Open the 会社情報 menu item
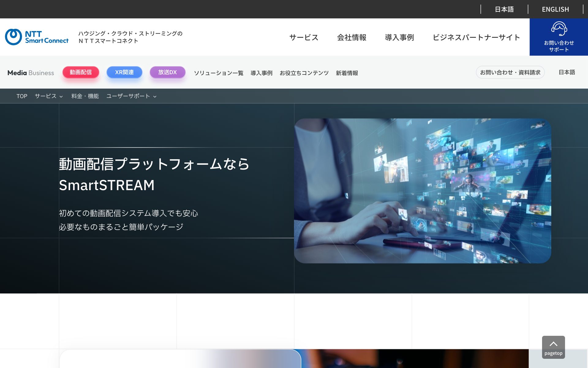Screen dimensions: 588x368 [x=352, y=37]
